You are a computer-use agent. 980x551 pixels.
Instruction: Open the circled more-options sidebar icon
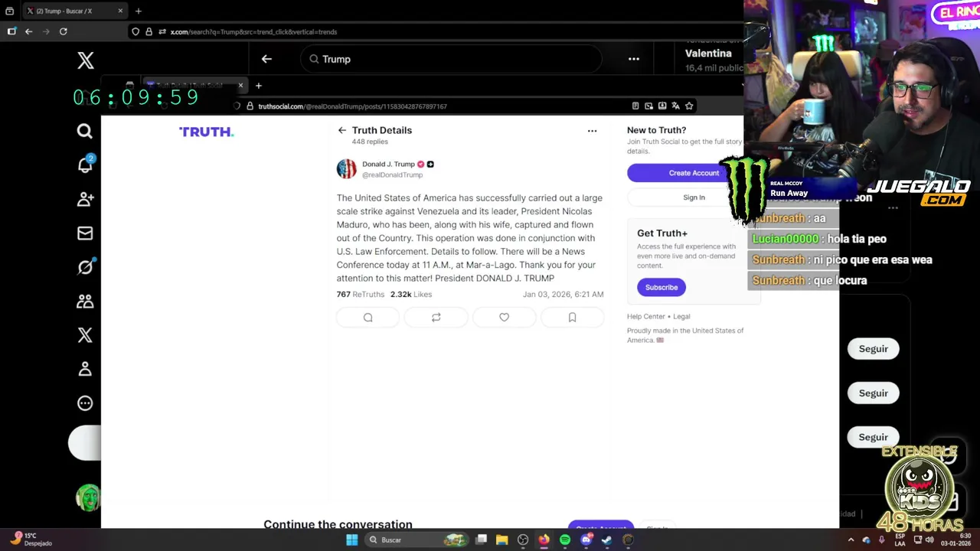(x=85, y=403)
